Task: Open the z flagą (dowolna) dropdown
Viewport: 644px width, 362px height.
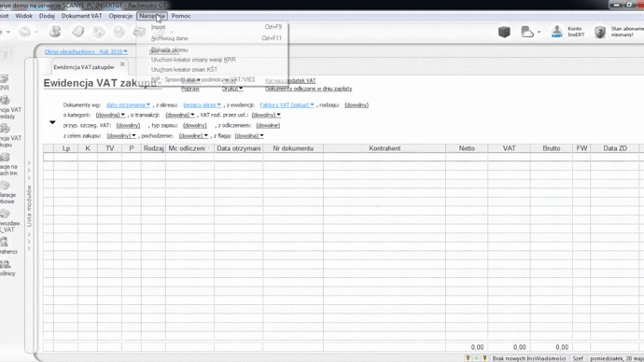Action: pyautogui.click(x=249, y=136)
